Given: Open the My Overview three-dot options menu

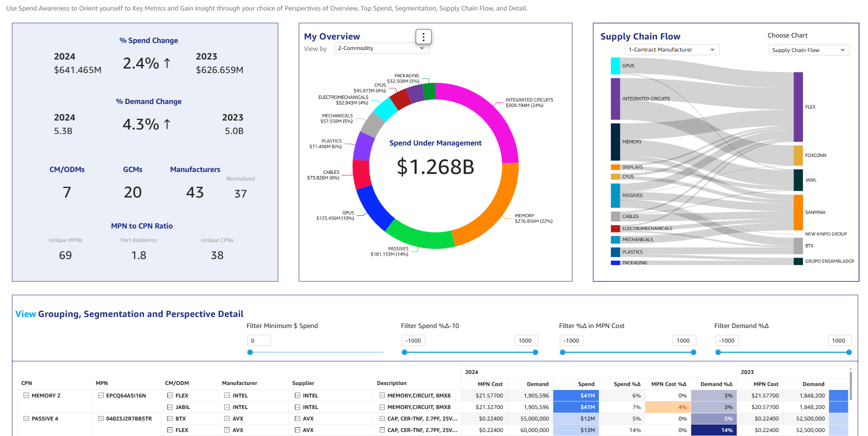Looking at the screenshot, I should point(423,36).
